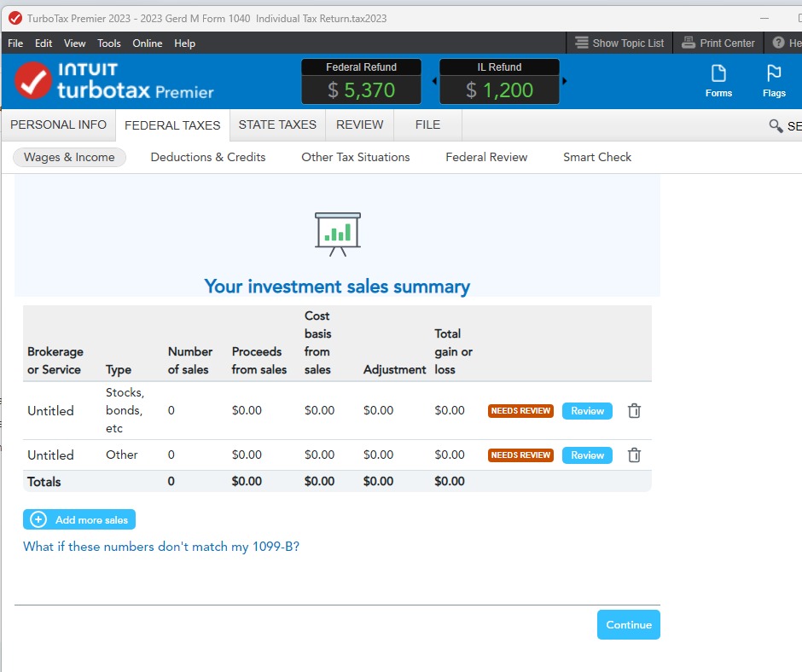The height and width of the screenshot is (672, 802).
Task: Open the 1099-B mismatch help link
Action: coord(161,547)
